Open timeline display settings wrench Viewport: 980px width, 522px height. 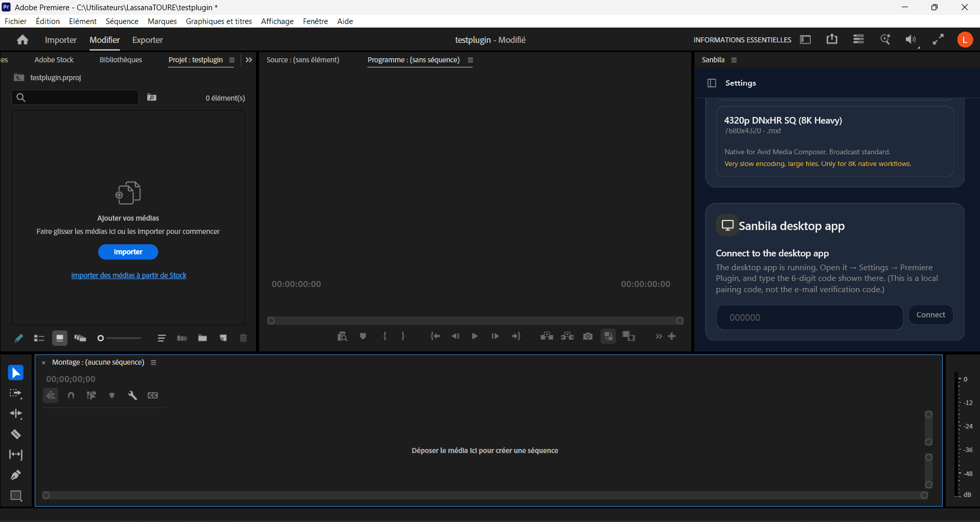pyautogui.click(x=132, y=395)
